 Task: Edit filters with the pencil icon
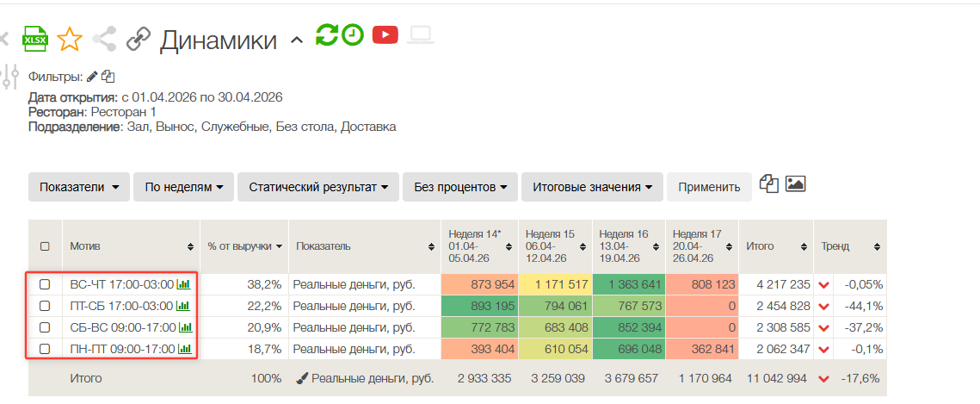pos(92,77)
